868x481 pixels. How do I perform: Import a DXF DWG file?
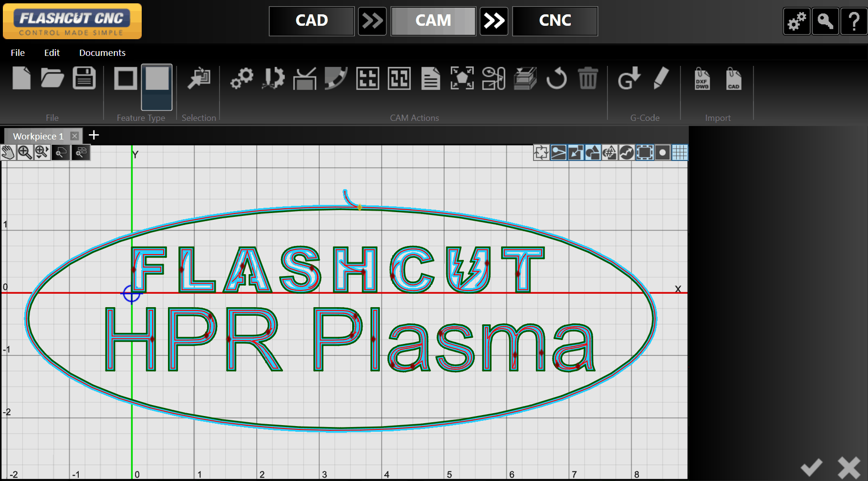click(702, 78)
